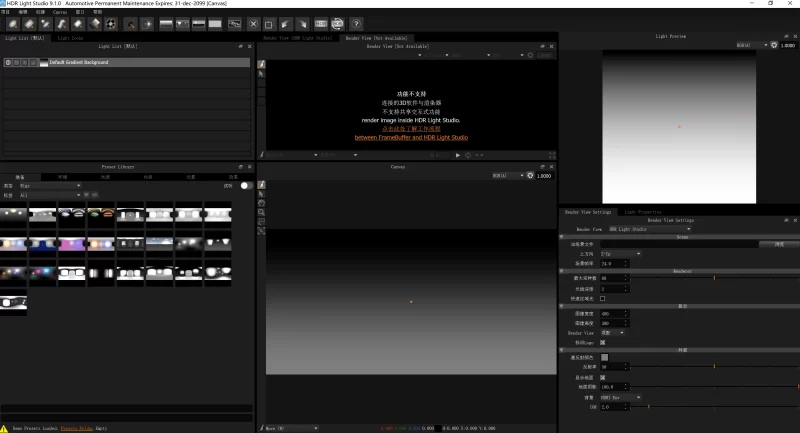Viewport: 800px width, 433px height.
Task: Select the pointer tool in Render View panel
Action: (x=261, y=74)
